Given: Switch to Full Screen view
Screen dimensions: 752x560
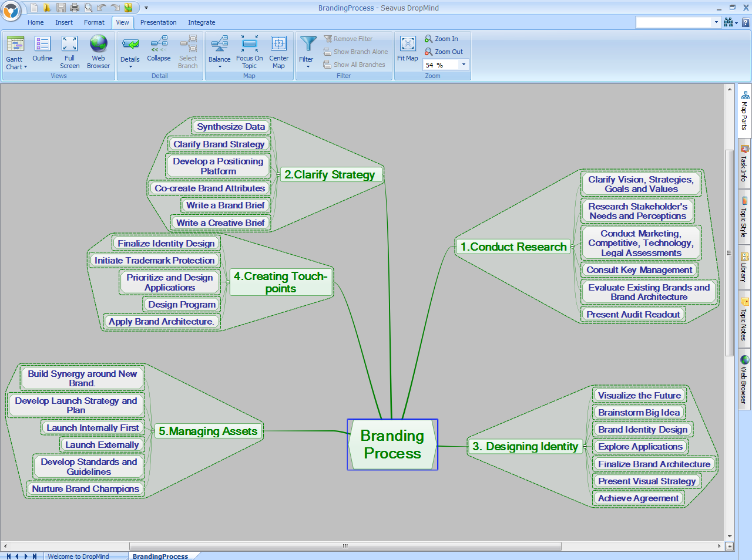Looking at the screenshot, I should [x=69, y=52].
